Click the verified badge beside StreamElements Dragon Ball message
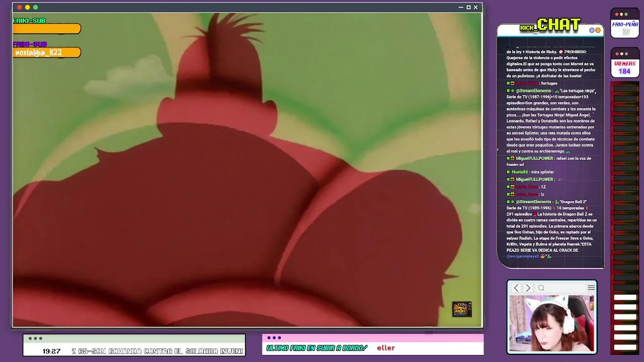 (513, 202)
